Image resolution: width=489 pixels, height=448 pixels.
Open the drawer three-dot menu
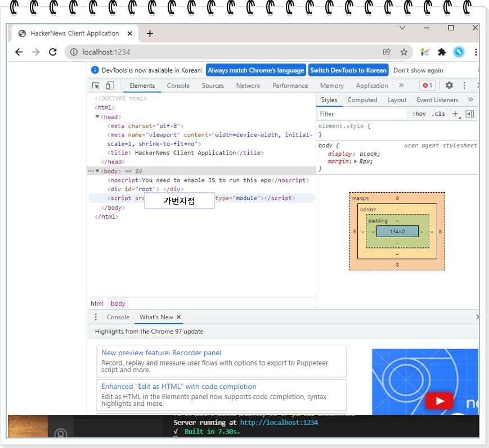click(96, 317)
